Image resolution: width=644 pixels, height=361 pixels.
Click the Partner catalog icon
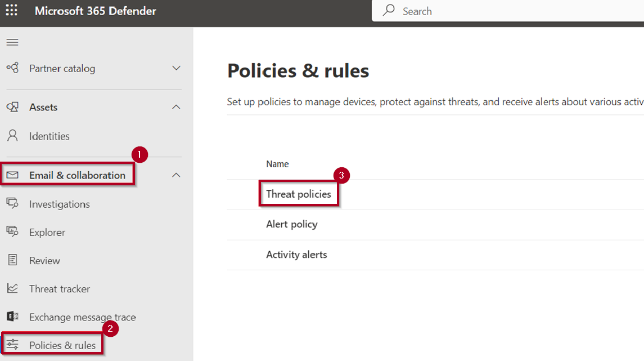pos(12,68)
